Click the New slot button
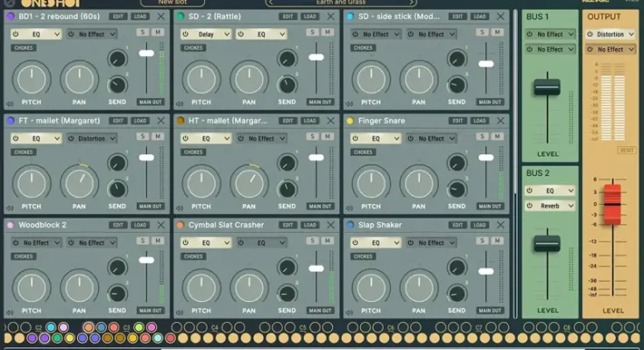The image size is (644, 350). click(178, 3)
